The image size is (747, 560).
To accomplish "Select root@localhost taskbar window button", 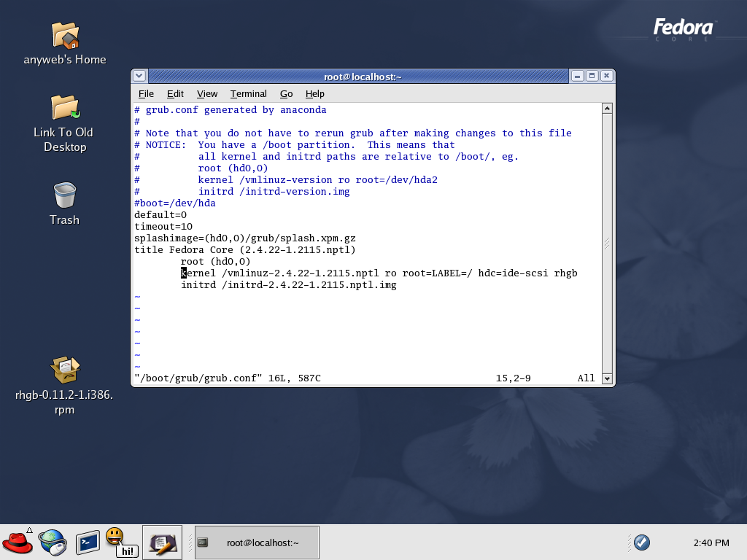I will pos(257,542).
